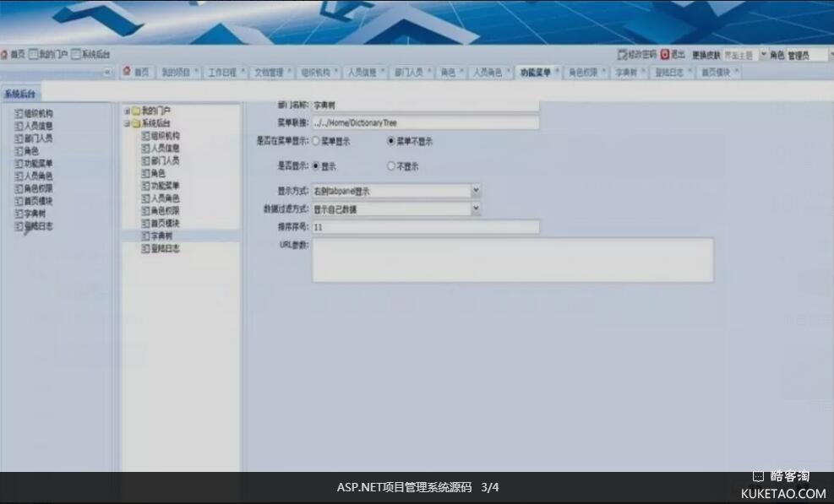Click the 排序序号 field showing 11

coord(425,227)
